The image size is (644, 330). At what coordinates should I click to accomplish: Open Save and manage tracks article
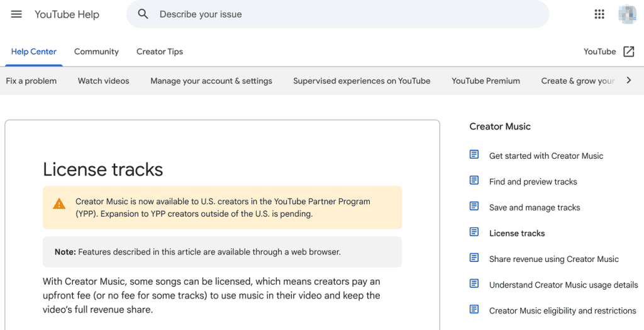click(x=535, y=207)
